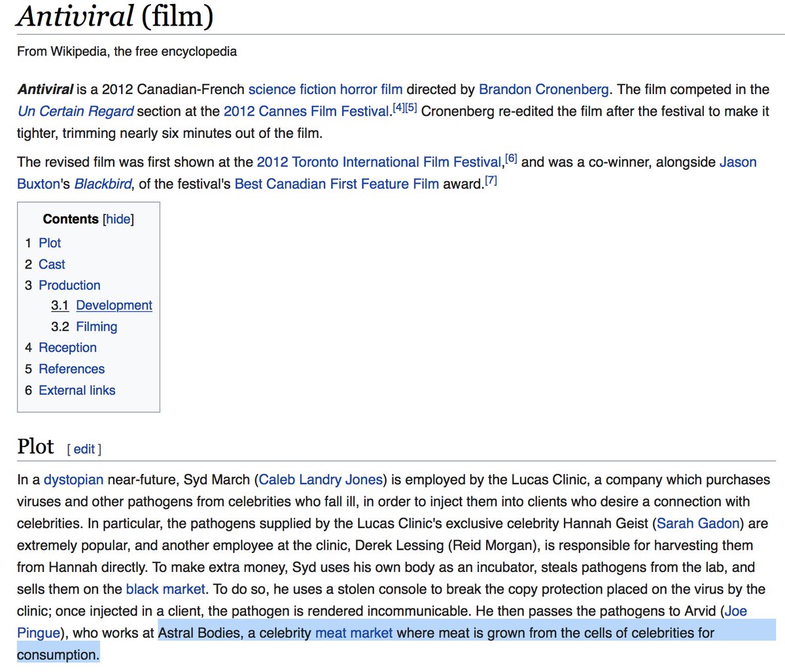785x672 pixels.
Task: Follow the Jason link before Buxton's
Action: (x=738, y=162)
